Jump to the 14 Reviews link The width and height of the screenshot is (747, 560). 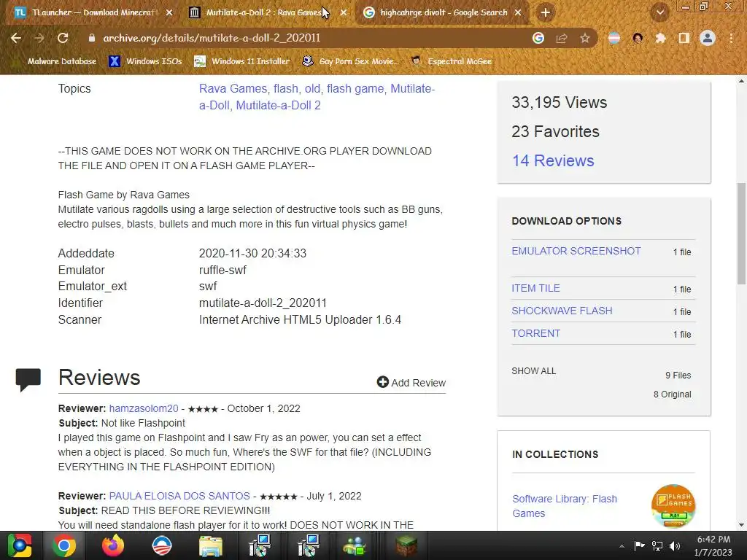pyautogui.click(x=553, y=160)
